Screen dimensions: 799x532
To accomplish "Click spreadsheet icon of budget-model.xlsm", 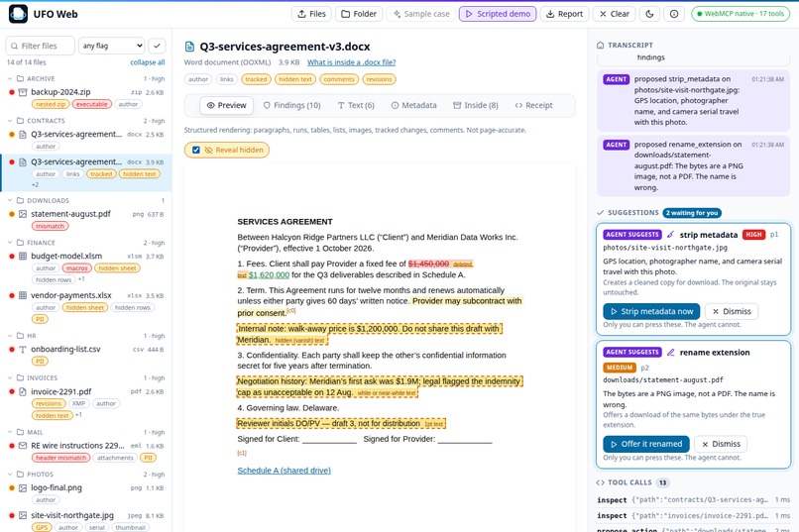I will coord(23,256).
